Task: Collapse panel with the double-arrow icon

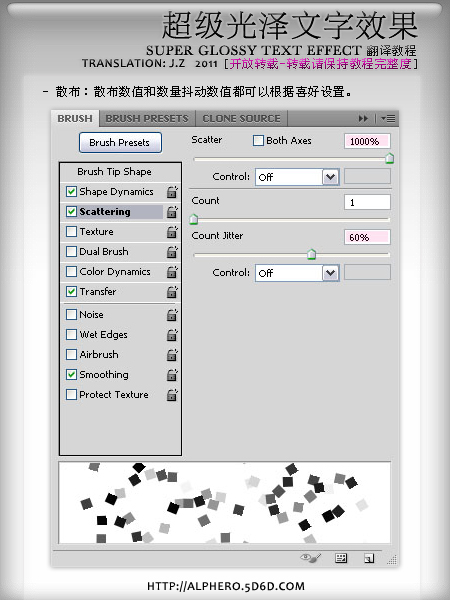Action: [363, 119]
